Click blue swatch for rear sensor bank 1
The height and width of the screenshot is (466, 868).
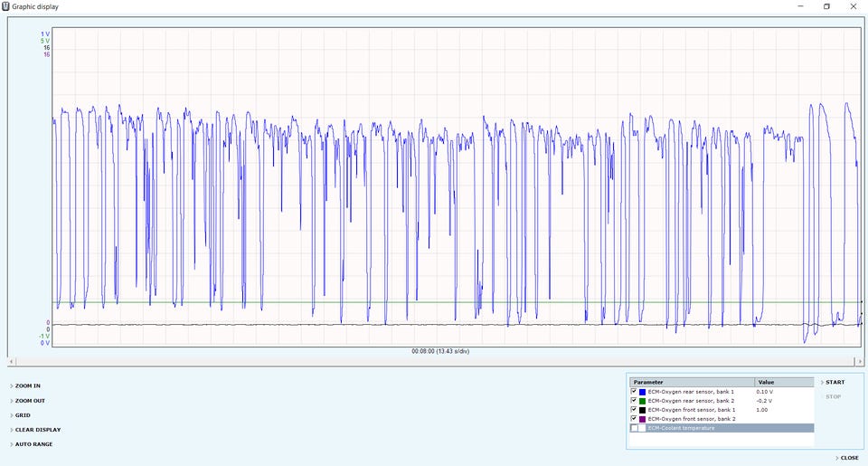tap(642, 392)
